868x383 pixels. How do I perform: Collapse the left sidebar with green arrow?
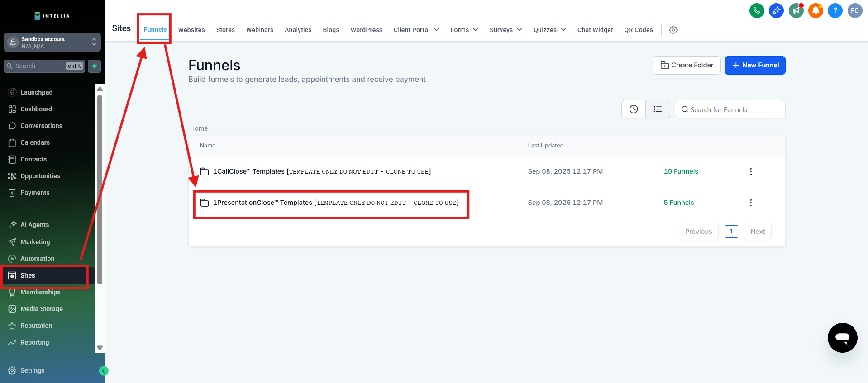(x=104, y=371)
